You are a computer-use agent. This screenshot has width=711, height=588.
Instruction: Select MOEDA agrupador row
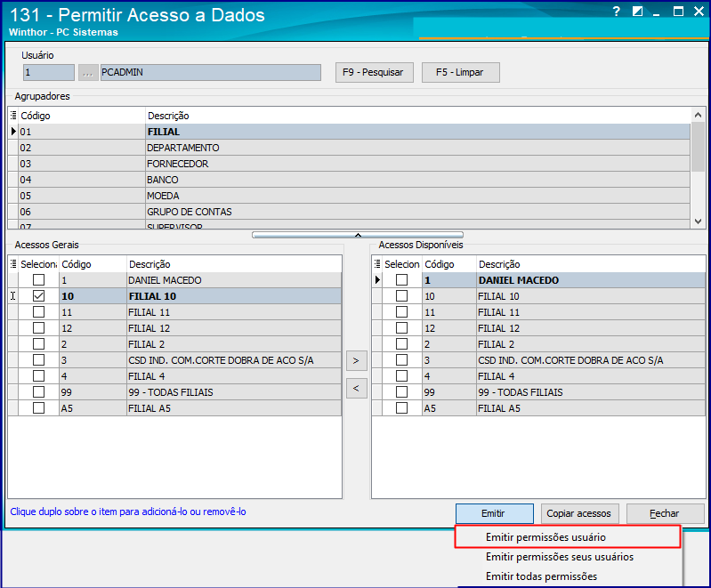[349, 196]
